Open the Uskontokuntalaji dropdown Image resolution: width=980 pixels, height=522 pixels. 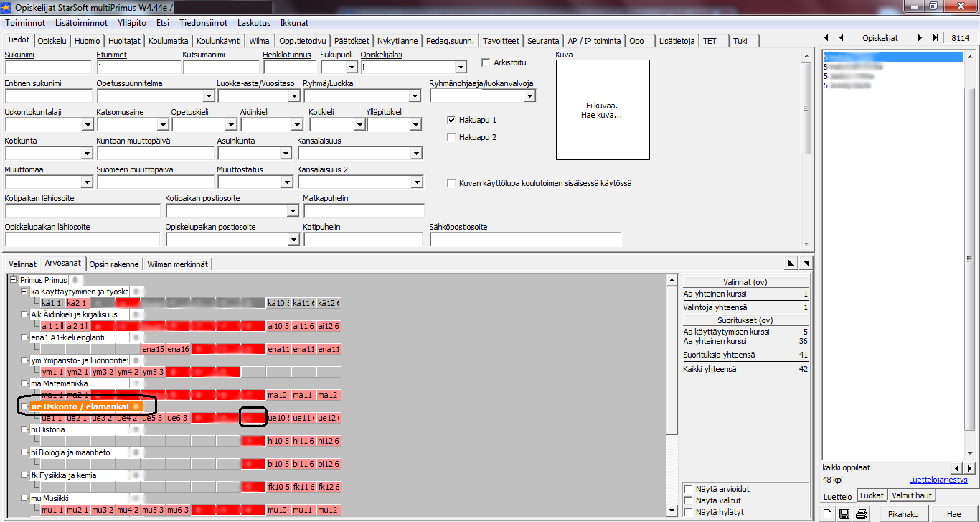88,125
